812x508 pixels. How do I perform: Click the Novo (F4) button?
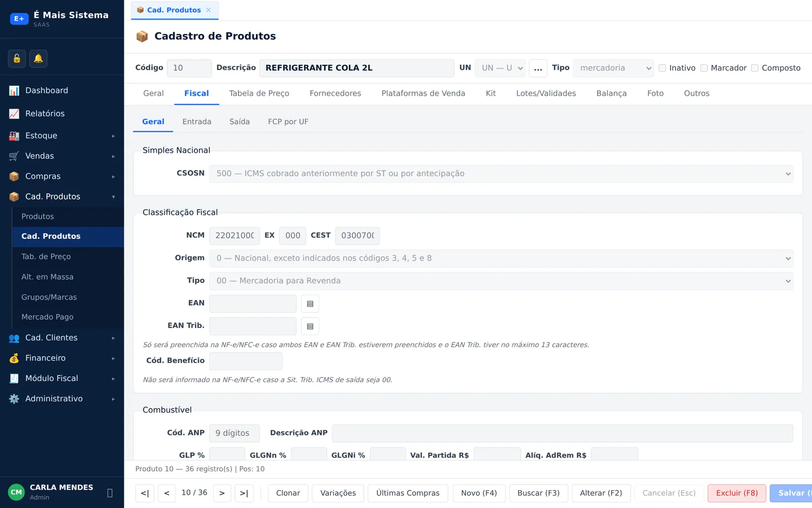(479, 493)
